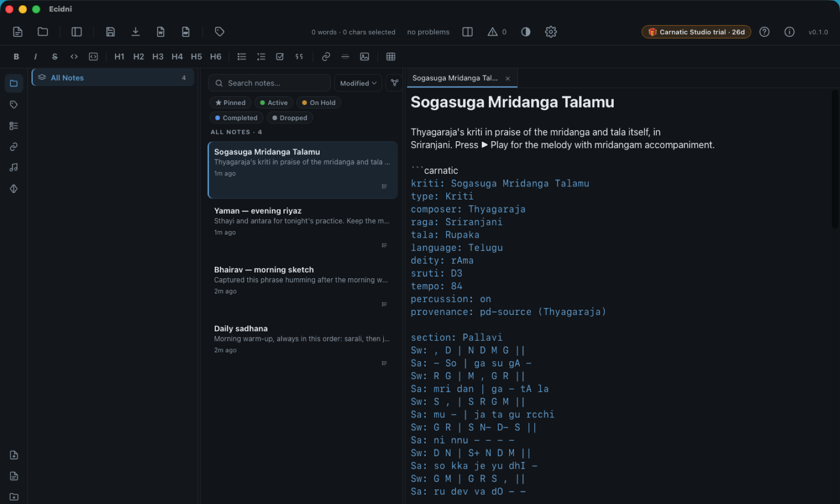Insert a blockquote
The height and width of the screenshot is (504, 840).
(299, 57)
